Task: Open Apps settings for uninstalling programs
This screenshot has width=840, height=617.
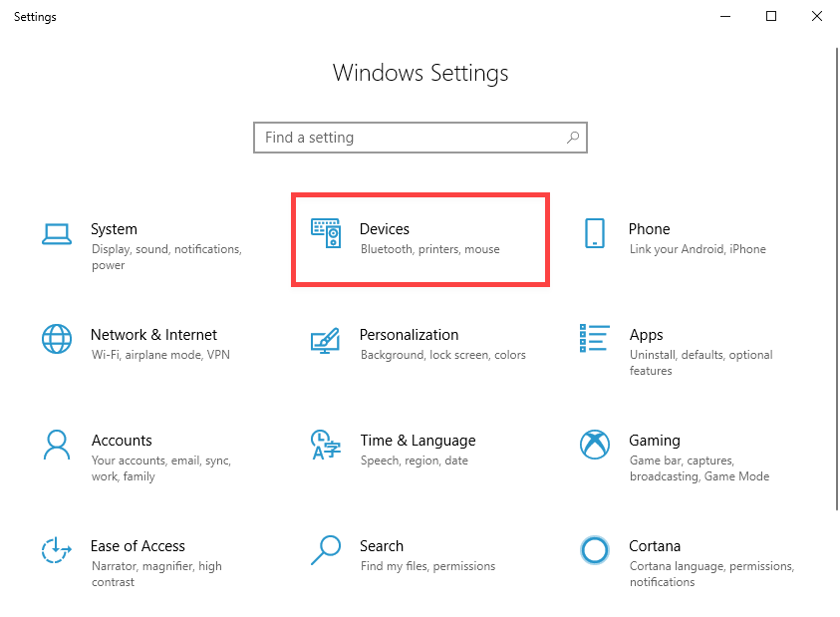Action: [646, 335]
